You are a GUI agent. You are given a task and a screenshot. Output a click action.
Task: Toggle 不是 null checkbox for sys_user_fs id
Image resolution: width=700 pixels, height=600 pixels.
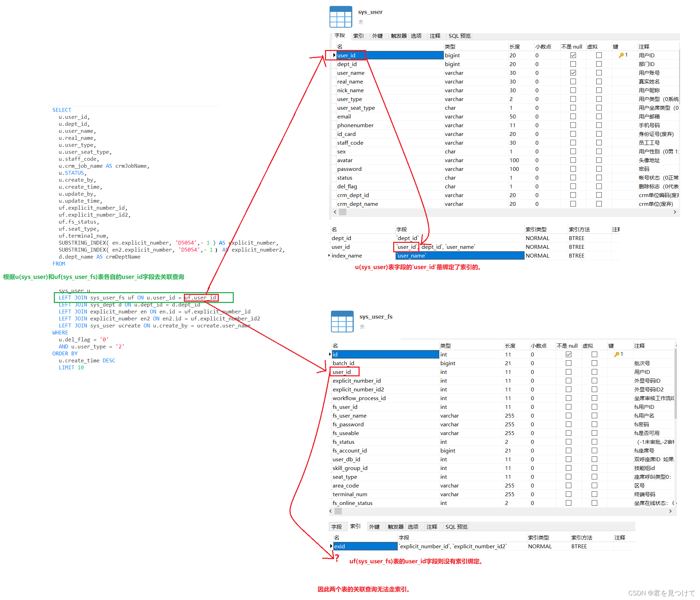pos(568,354)
